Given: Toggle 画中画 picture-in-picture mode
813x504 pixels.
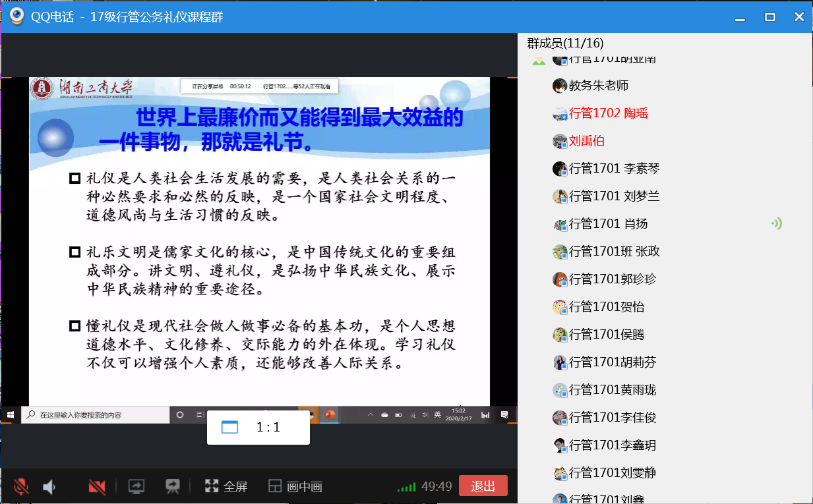Looking at the screenshot, I should pyautogui.click(x=295, y=487).
